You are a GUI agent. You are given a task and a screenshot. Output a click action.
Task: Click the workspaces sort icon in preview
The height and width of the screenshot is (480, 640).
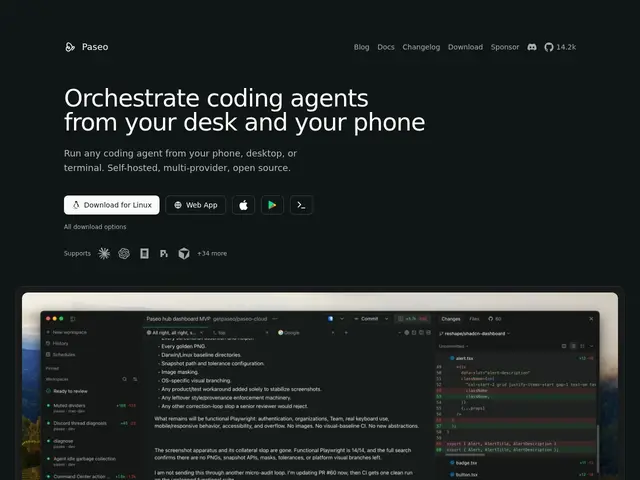[x=135, y=379]
